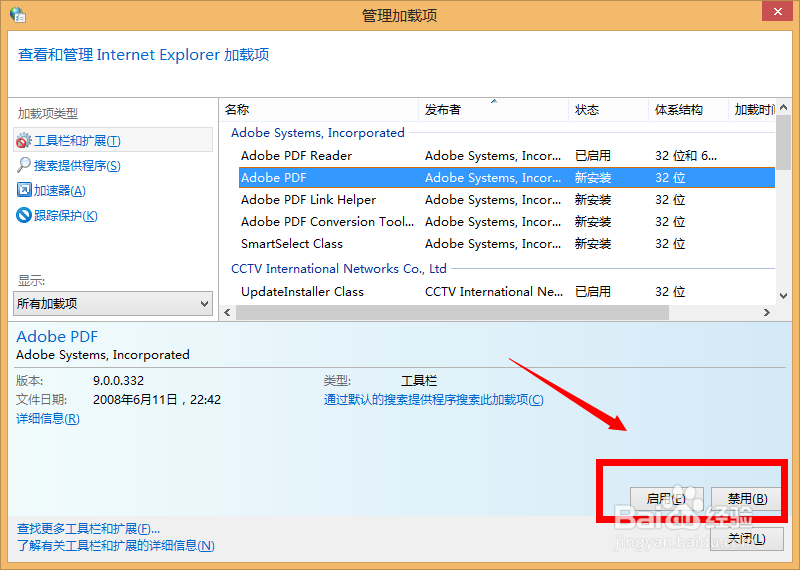Click Adobe Systems, Incor... publisher of Adobe PDF Link Helper
The height and width of the screenshot is (570, 800).
click(493, 200)
